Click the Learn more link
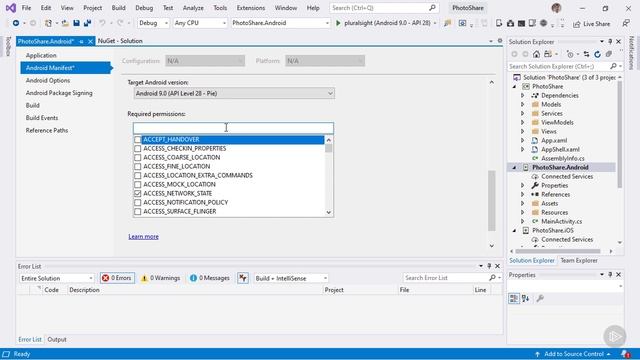The width and height of the screenshot is (640, 360). coord(143,236)
